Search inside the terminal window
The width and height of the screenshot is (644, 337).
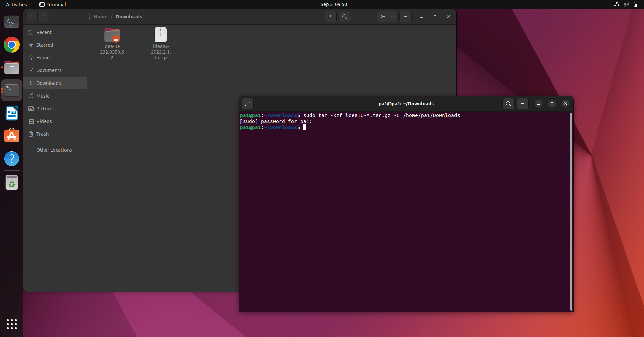pos(508,104)
